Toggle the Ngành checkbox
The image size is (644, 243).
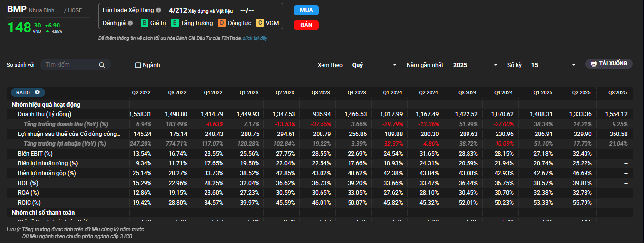[x=138, y=65]
